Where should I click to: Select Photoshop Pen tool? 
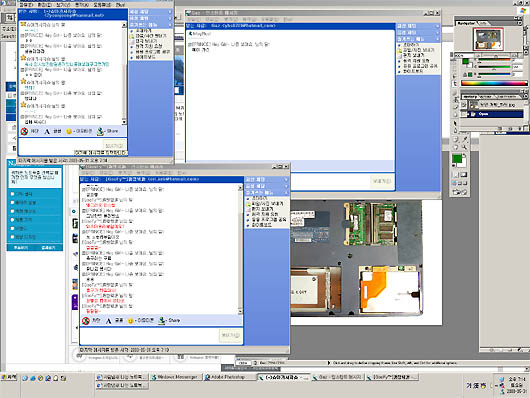456,131
